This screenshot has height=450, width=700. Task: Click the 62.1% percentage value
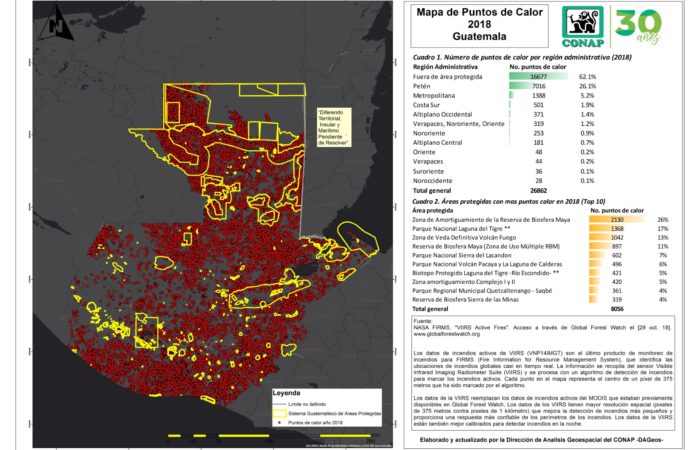coord(587,77)
